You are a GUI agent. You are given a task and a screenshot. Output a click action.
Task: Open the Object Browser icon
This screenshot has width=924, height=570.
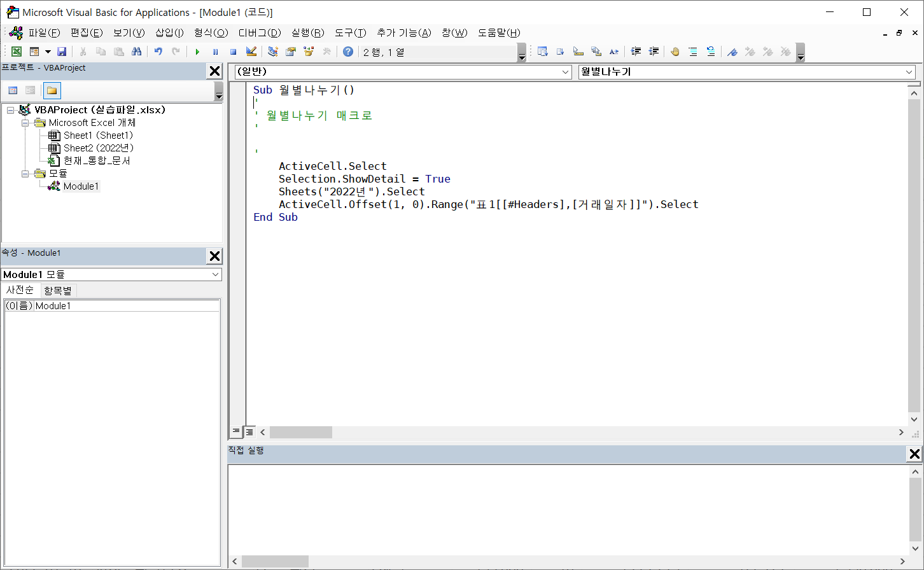tap(309, 52)
